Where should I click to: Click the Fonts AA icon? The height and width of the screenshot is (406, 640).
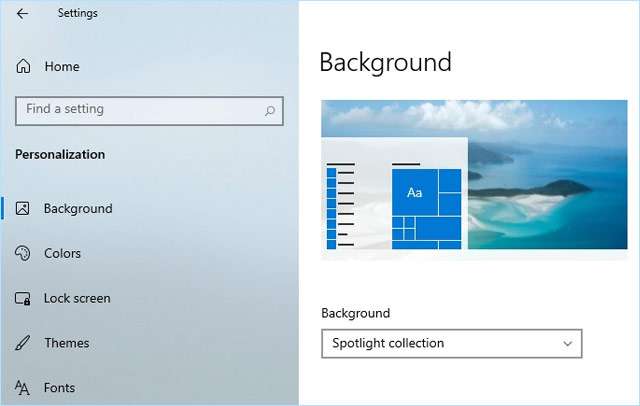(22, 388)
